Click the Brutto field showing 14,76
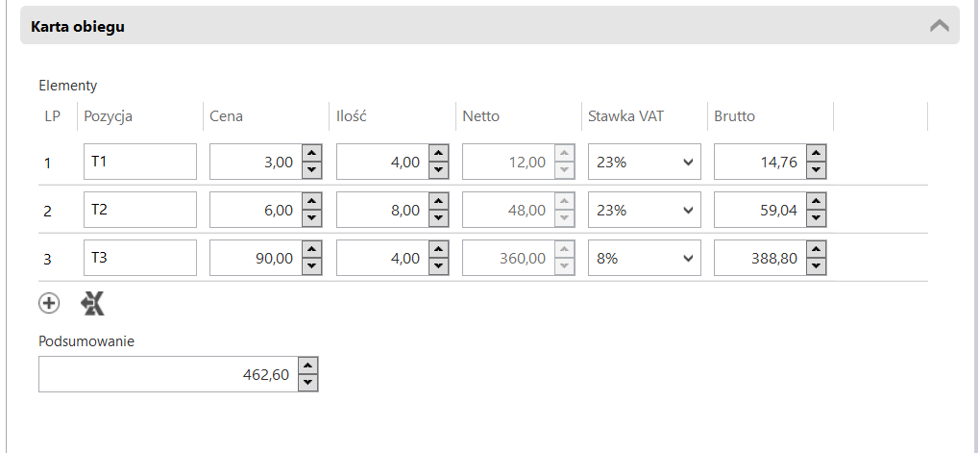Image resolution: width=980 pixels, height=453 pixels. click(759, 163)
